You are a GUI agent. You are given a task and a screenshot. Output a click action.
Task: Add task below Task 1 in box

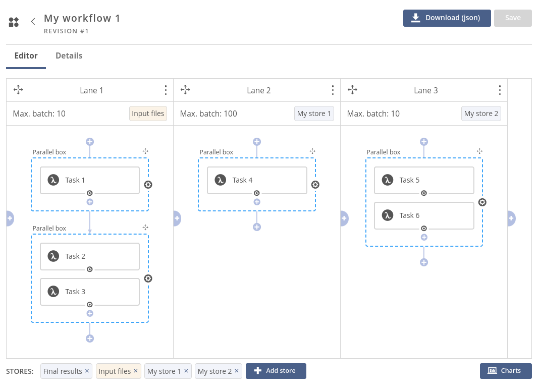[x=90, y=202]
